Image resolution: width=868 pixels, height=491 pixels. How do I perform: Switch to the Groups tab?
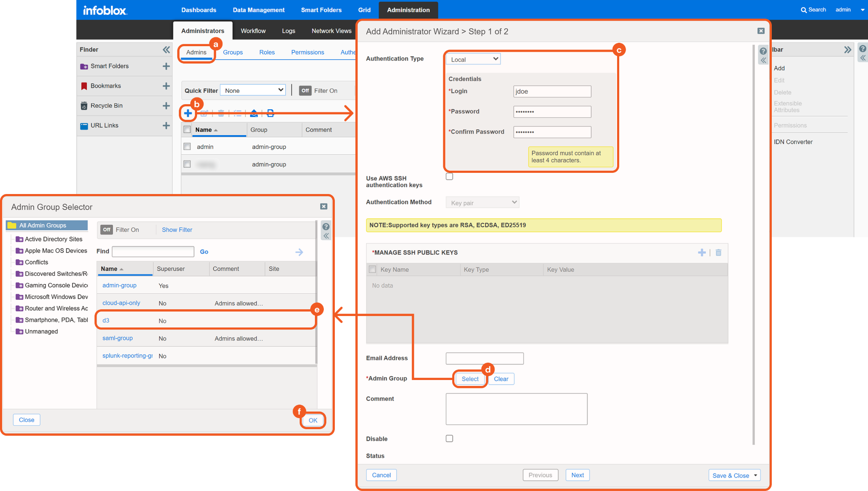[233, 52]
